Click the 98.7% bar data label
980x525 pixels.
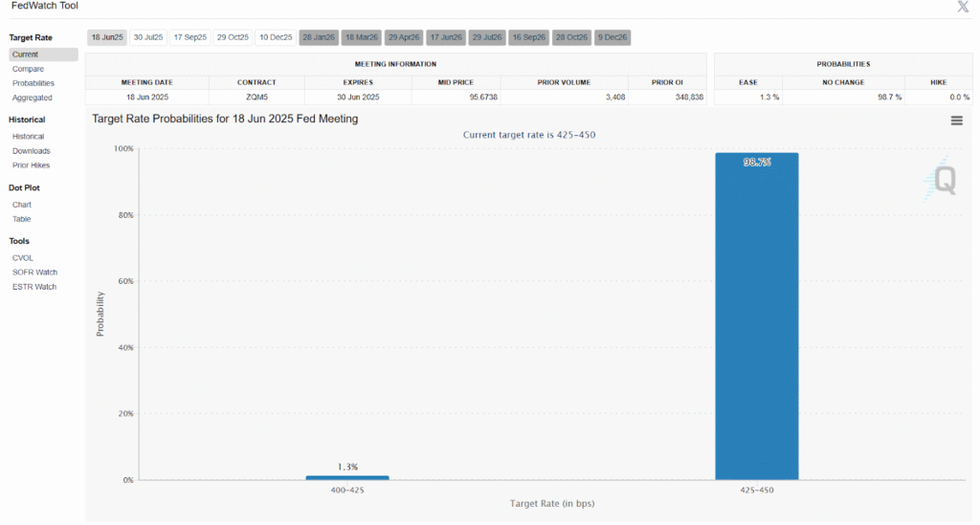pos(756,163)
